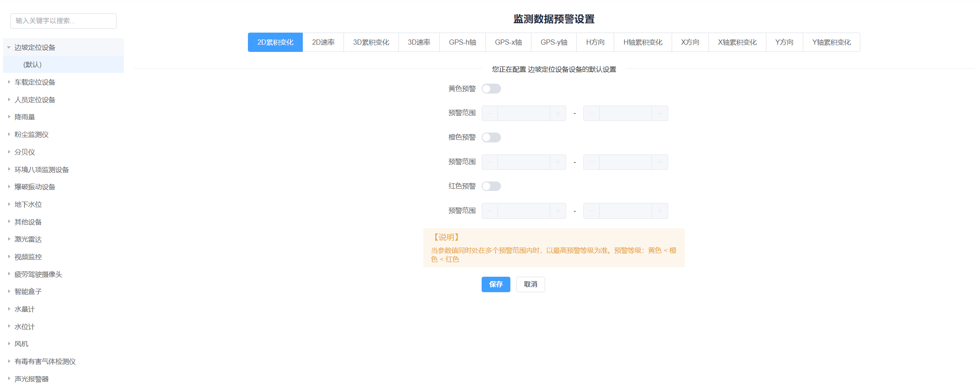The height and width of the screenshot is (390, 980).
Task: Switch to the 3D累积变化 tab
Action: (x=371, y=42)
